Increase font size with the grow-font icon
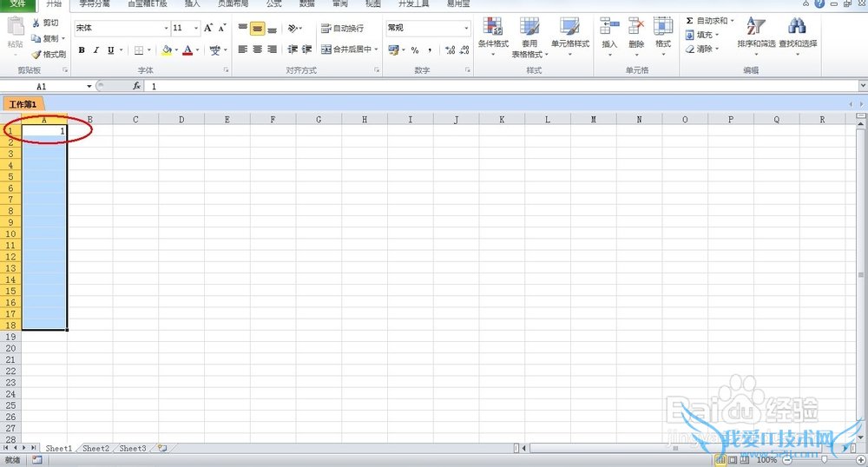This screenshot has height=467, width=868. (x=208, y=28)
